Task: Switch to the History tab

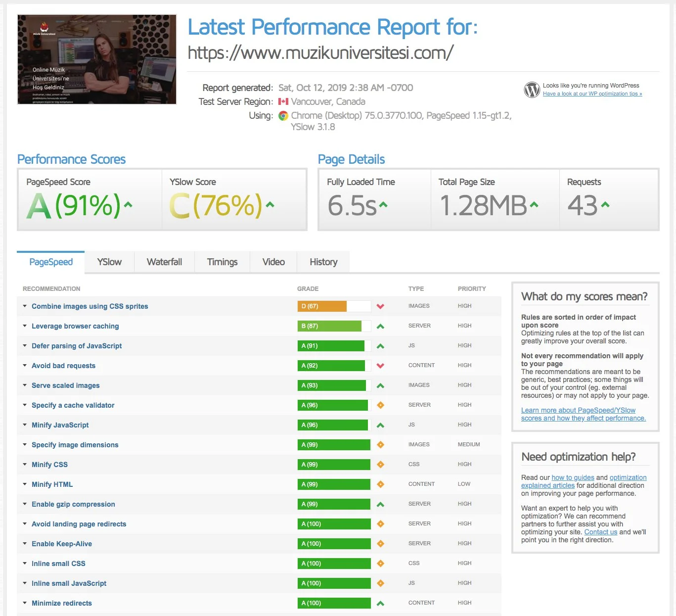Action: 323,262
